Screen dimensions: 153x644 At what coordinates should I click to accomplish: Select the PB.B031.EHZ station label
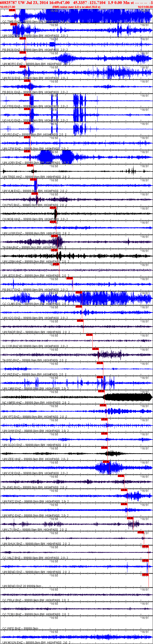coord(35,92)
